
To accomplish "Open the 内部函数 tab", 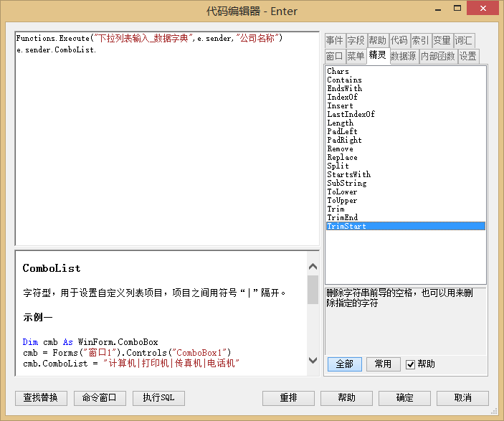I will pos(438,56).
